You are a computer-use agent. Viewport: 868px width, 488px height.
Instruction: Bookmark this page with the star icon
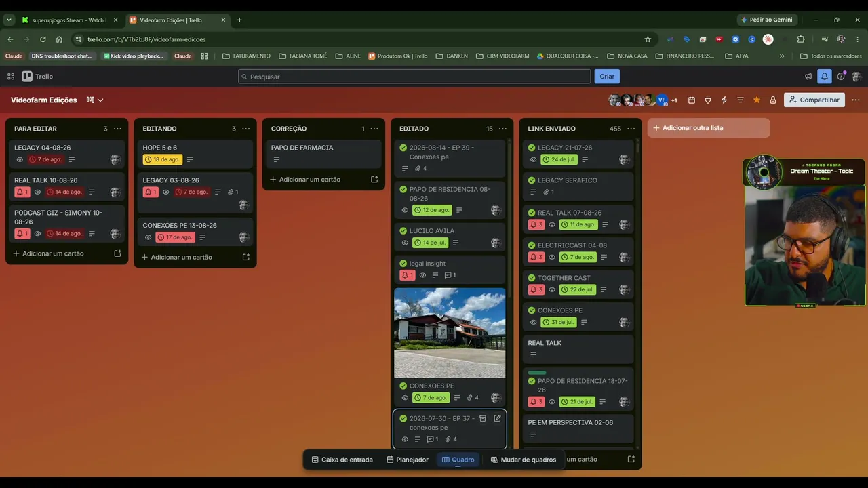[648, 39]
